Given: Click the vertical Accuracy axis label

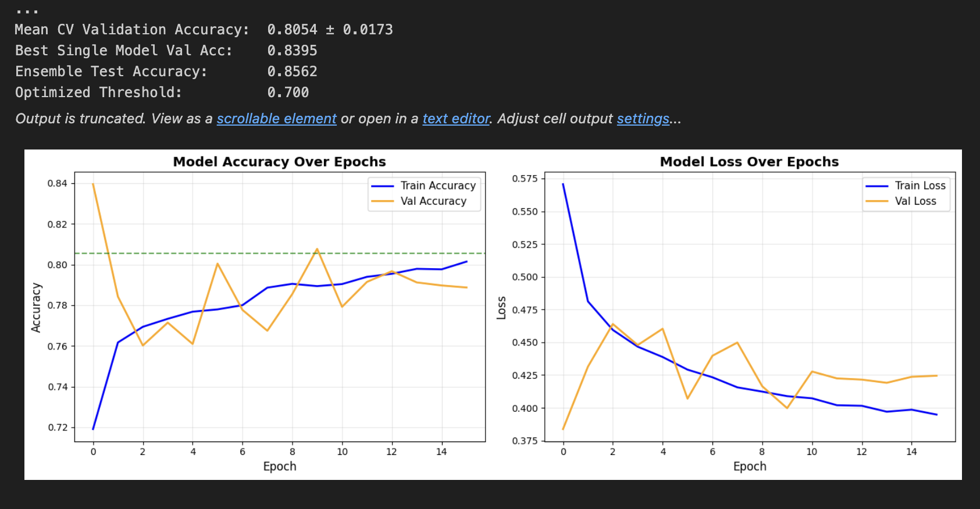Looking at the screenshot, I should pos(36,307).
